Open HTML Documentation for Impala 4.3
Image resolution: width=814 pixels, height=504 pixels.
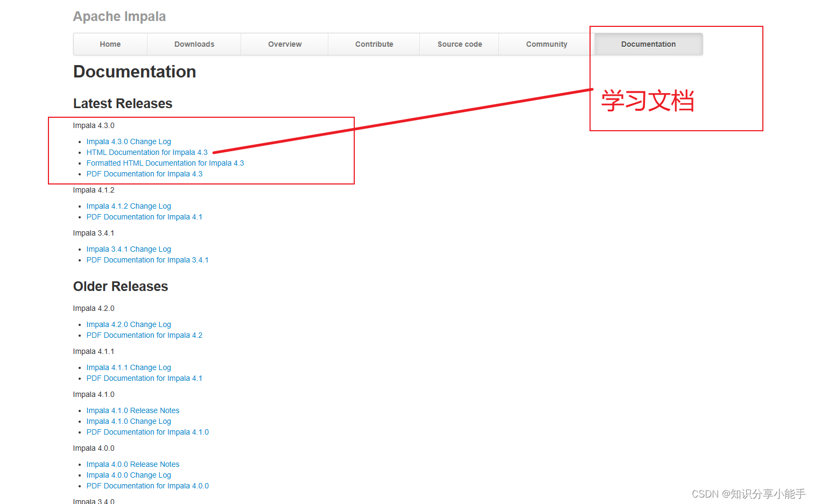click(147, 152)
